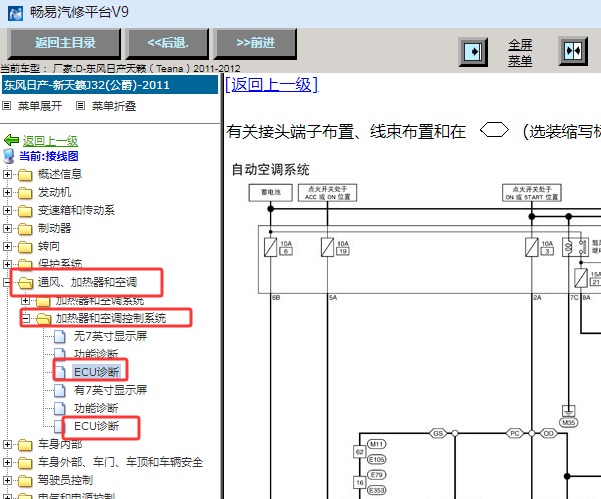Click the 概述信息 folder icon

(25, 175)
